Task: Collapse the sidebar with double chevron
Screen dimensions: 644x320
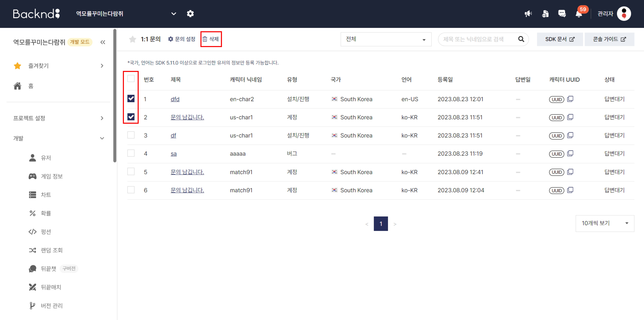Action: 103,42
